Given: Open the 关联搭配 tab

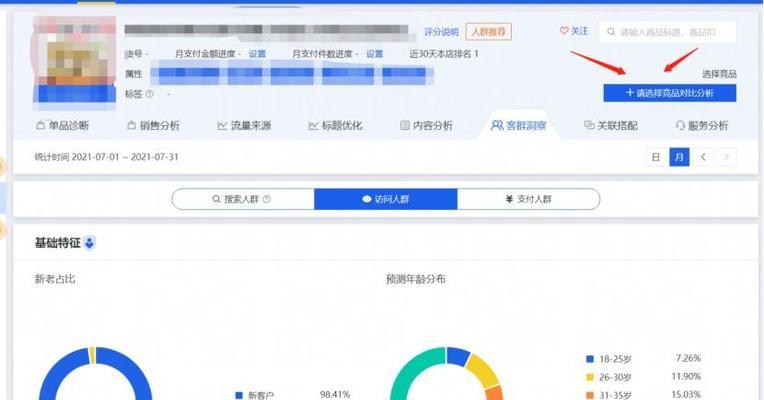Looking at the screenshot, I should [x=611, y=126].
